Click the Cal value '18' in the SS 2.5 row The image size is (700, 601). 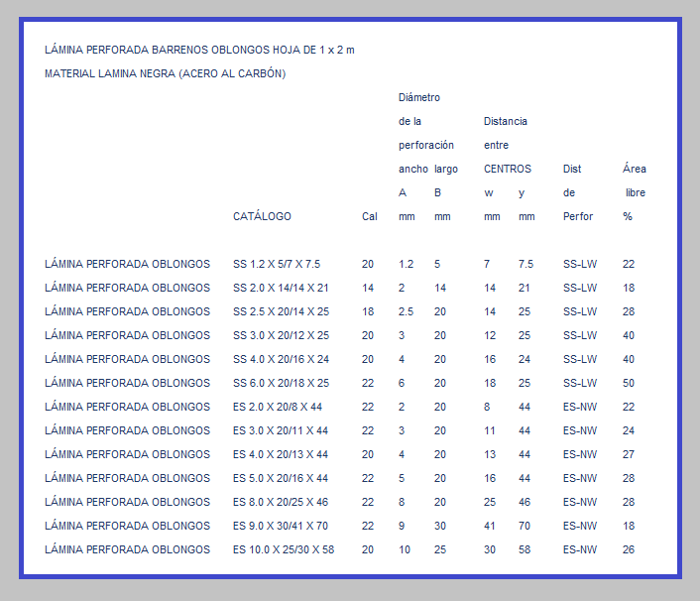click(368, 311)
